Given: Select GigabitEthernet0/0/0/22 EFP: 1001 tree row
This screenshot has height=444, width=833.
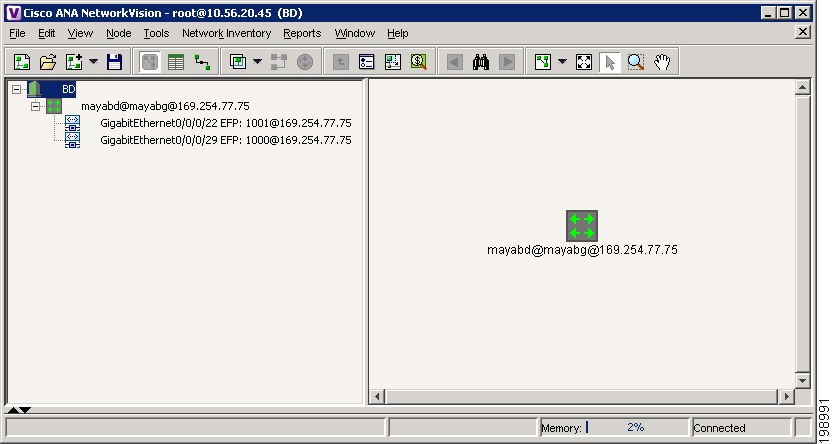Looking at the screenshot, I should (226, 123).
